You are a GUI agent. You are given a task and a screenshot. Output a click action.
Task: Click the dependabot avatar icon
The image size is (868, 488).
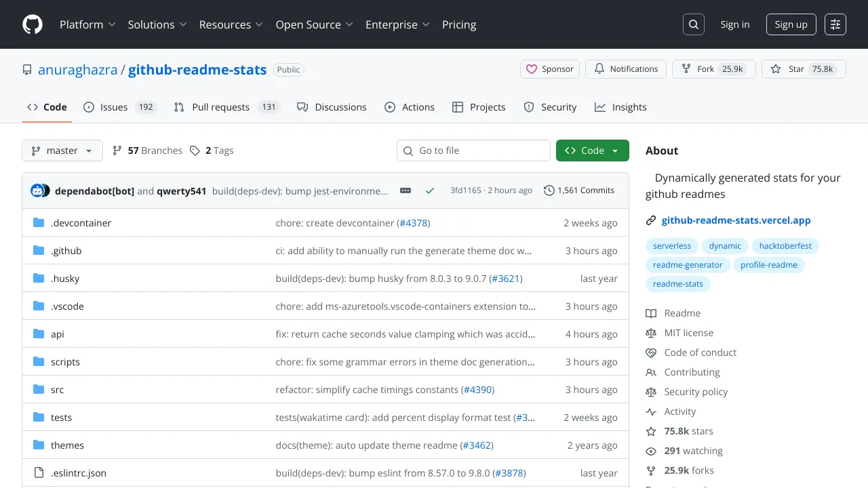37,190
